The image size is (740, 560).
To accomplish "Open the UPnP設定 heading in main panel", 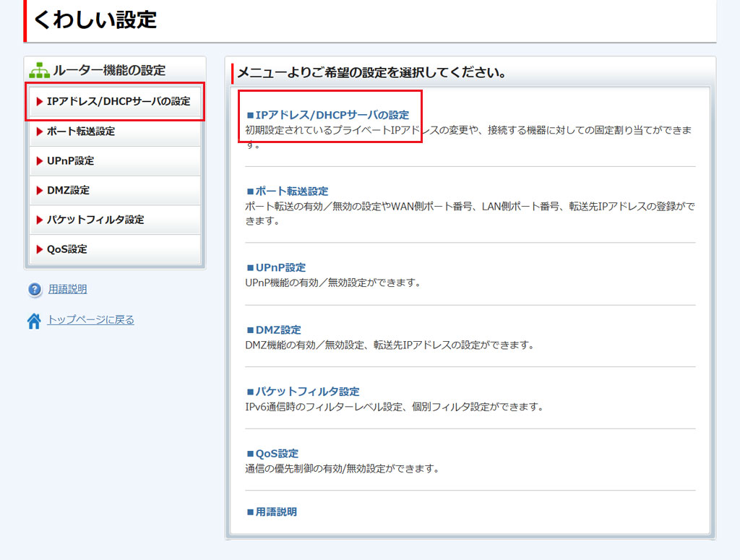I will point(280,267).
